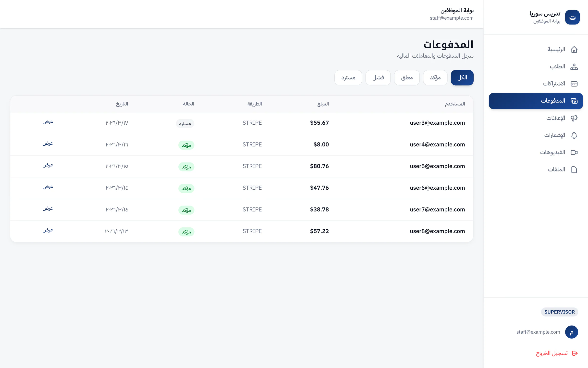View details of the $80.76 payment
Image resolution: width=588 pixels, height=368 pixels.
point(48,165)
